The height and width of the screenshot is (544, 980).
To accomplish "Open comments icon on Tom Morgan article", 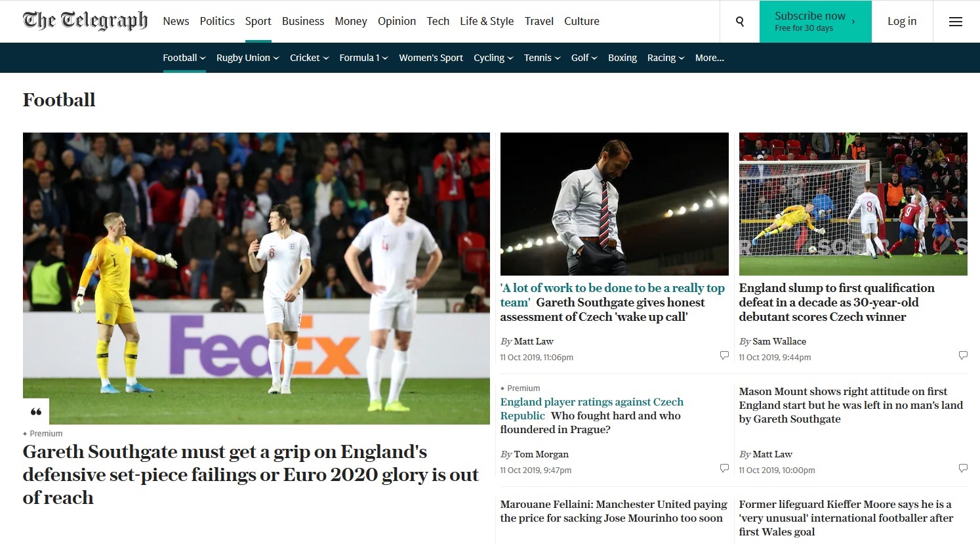I will [724, 468].
